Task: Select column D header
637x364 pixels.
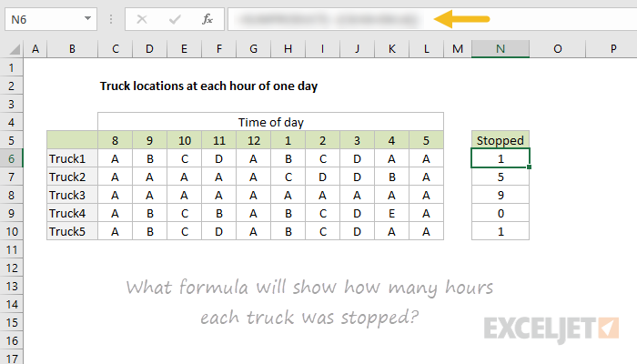Action: tap(149, 49)
